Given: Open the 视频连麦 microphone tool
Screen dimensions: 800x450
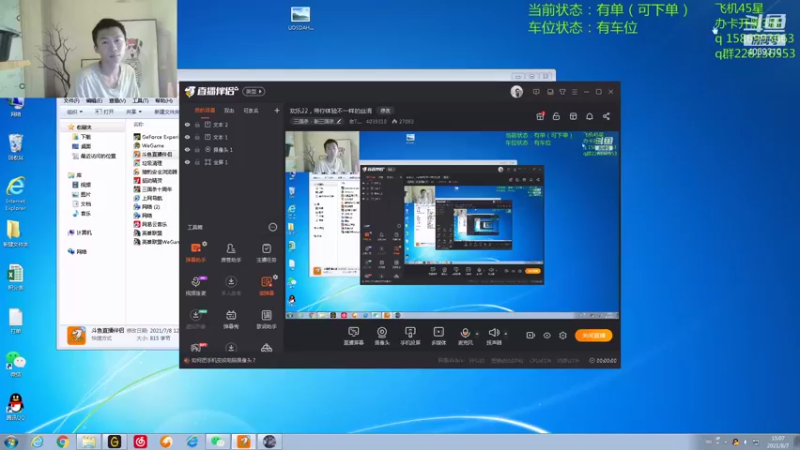Looking at the screenshot, I should (195, 286).
